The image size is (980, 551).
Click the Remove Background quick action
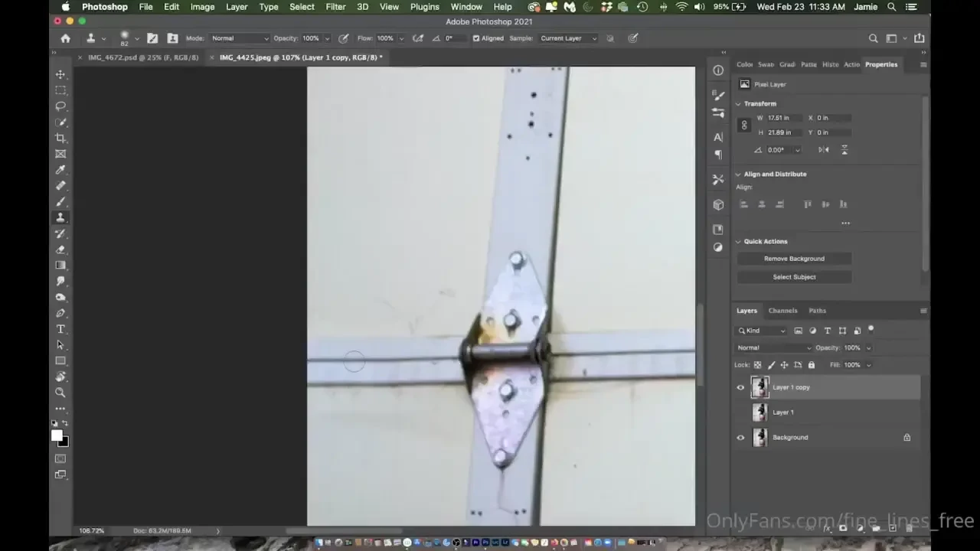[x=794, y=258]
